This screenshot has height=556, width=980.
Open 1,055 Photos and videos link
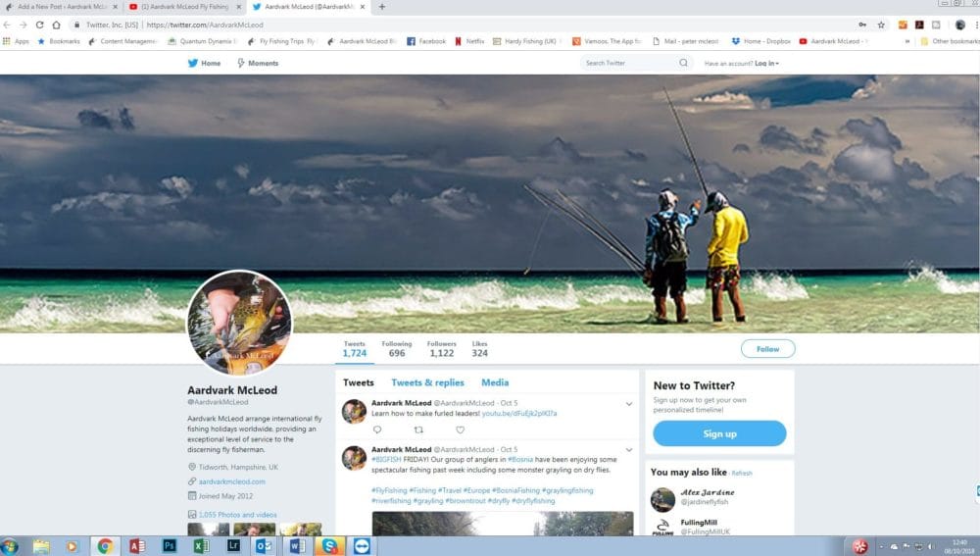(x=237, y=515)
